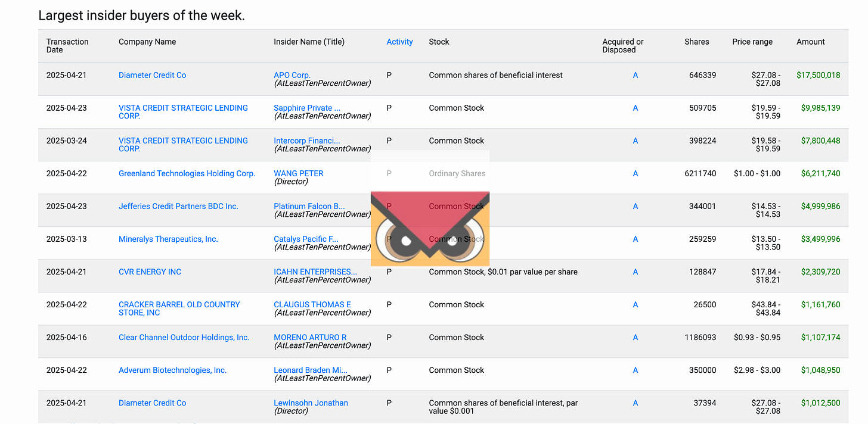The height and width of the screenshot is (424, 868).
Task: Open Lewinsohn Jonathan insider page
Action: [311, 403]
